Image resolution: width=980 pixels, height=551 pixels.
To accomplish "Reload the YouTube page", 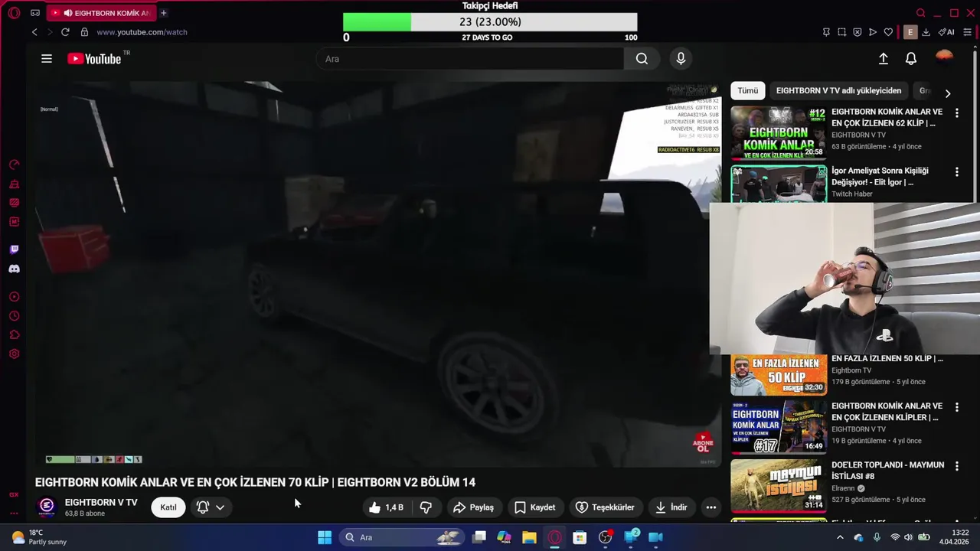I will coord(65,32).
